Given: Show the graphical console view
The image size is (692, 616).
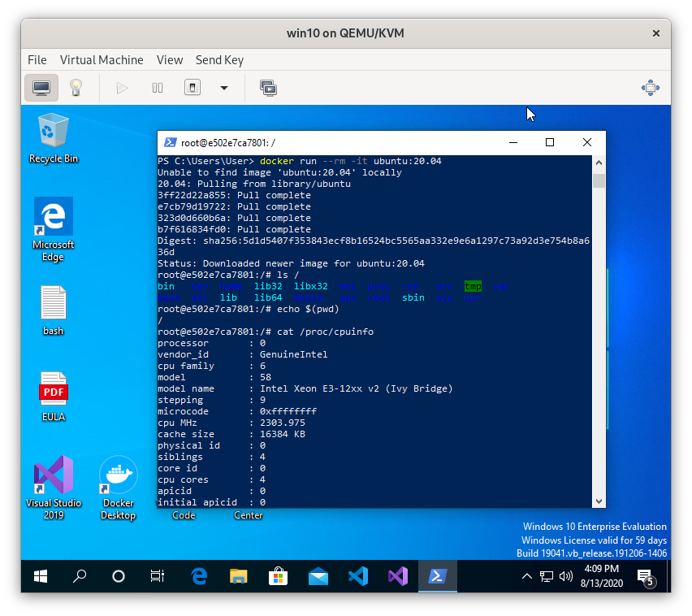Looking at the screenshot, I should (x=41, y=88).
